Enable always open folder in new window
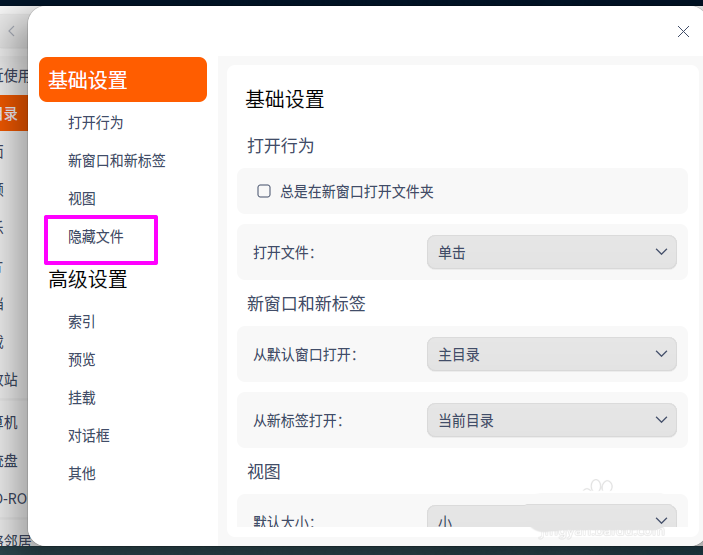 [264, 191]
